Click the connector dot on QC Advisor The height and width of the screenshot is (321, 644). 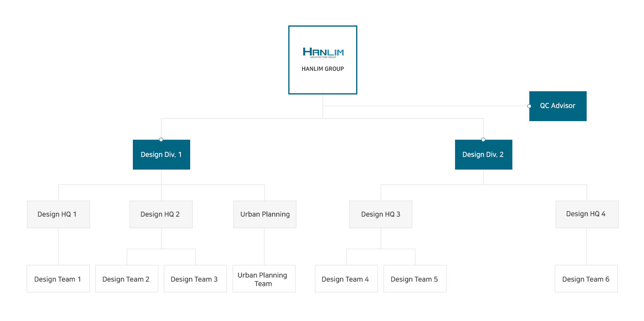click(x=529, y=106)
